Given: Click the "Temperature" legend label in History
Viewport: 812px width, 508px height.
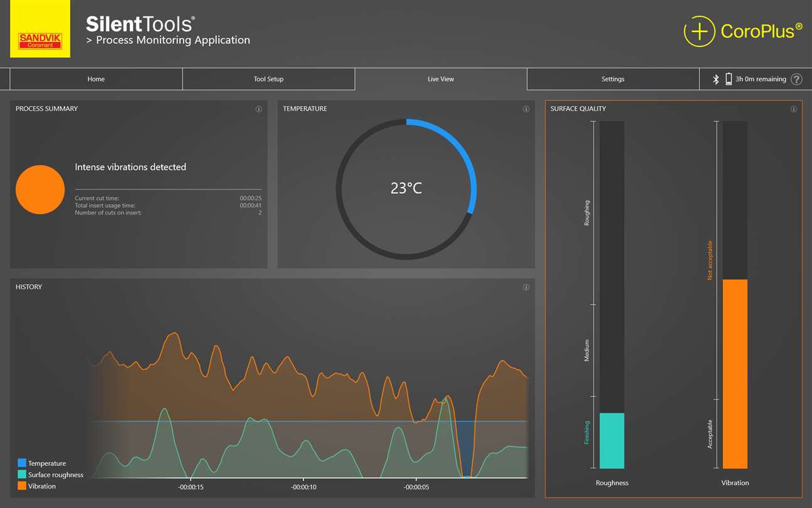Looking at the screenshot, I should click(47, 463).
